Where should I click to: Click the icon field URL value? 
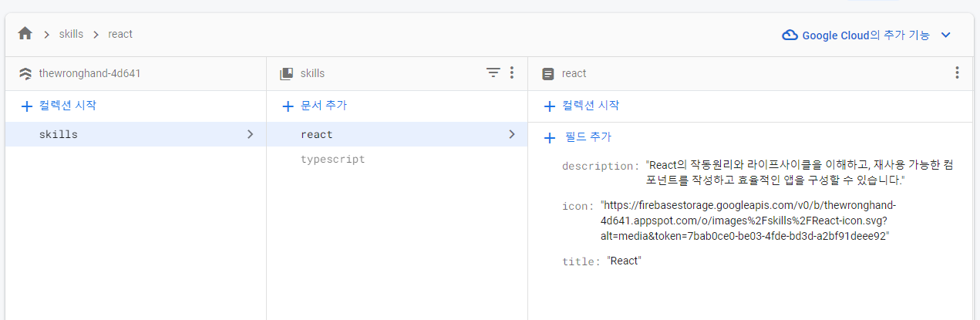tap(748, 221)
